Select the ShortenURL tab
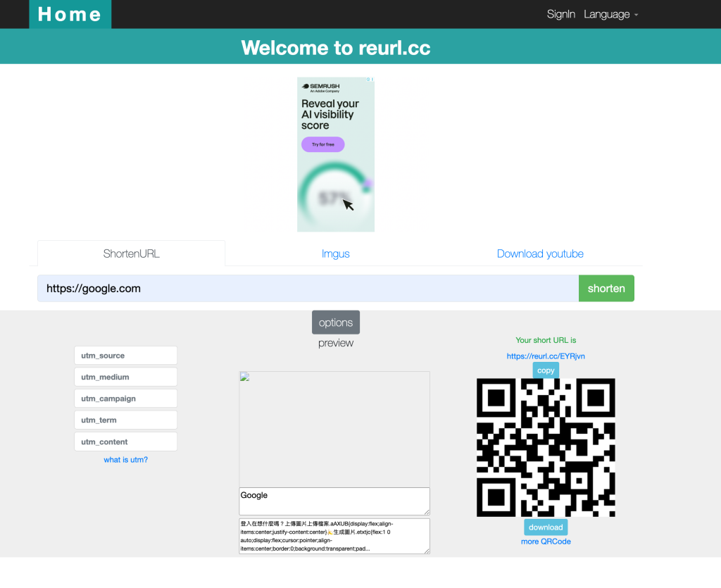 (131, 254)
